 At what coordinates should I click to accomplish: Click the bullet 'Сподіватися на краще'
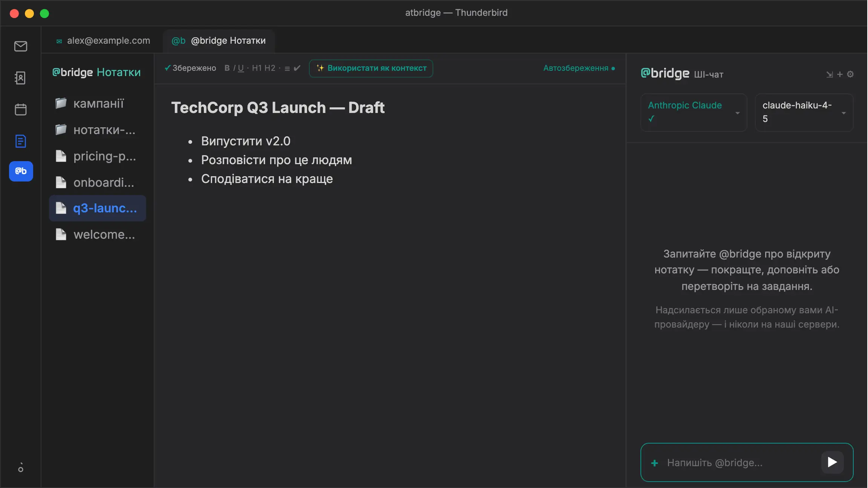267,179
